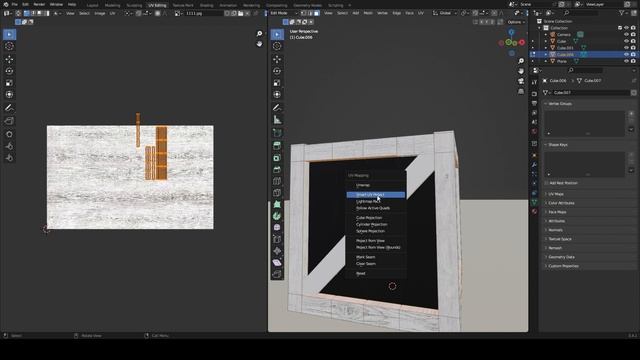This screenshot has width=640, height=360.
Task: Select the UV editor Rip Region tool
Action: pos(9,121)
